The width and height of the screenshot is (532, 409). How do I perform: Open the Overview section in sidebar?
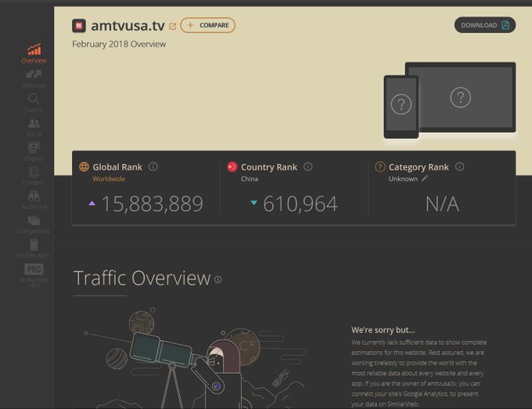pos(34,53)
